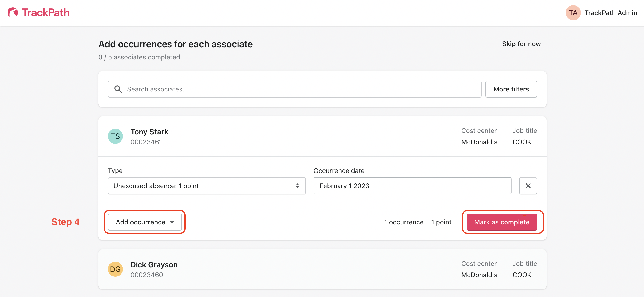Click the search magnifier icon
This screenshot has width=644, height=297.
tap(118, 89)
